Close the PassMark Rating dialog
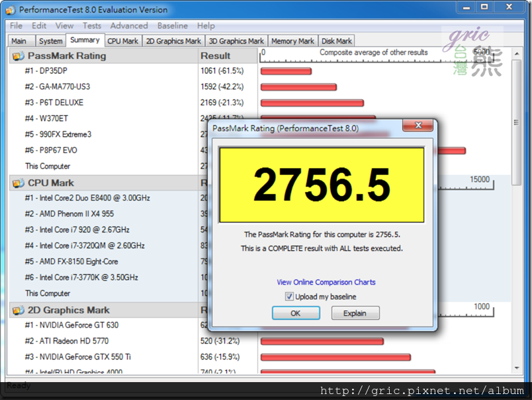This screenshot has height=400, width=532. tap(418, 125)
